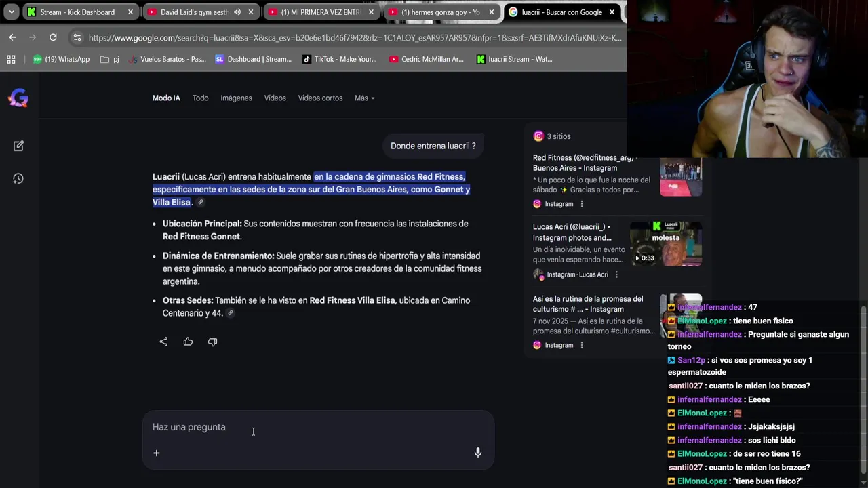Open options for promesa del culturismo result

[x=581, y=345]
